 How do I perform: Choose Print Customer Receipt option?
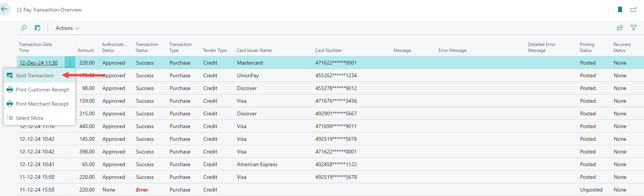[42, 90]
